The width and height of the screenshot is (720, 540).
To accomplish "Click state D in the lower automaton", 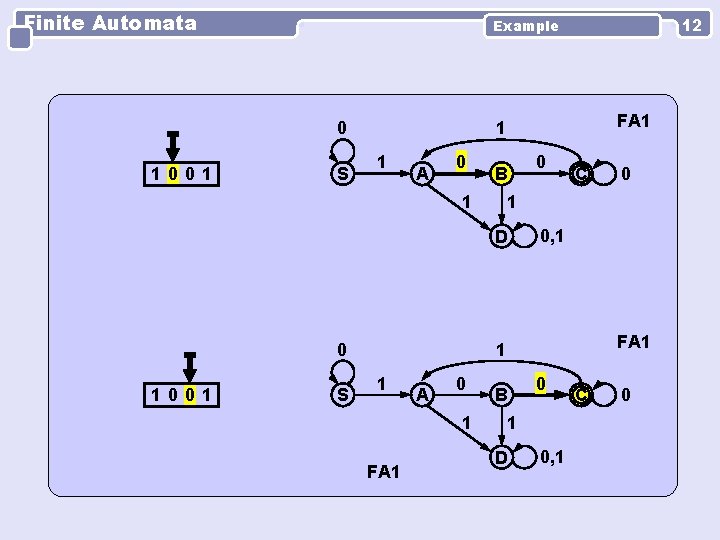I will coord(501,457).
